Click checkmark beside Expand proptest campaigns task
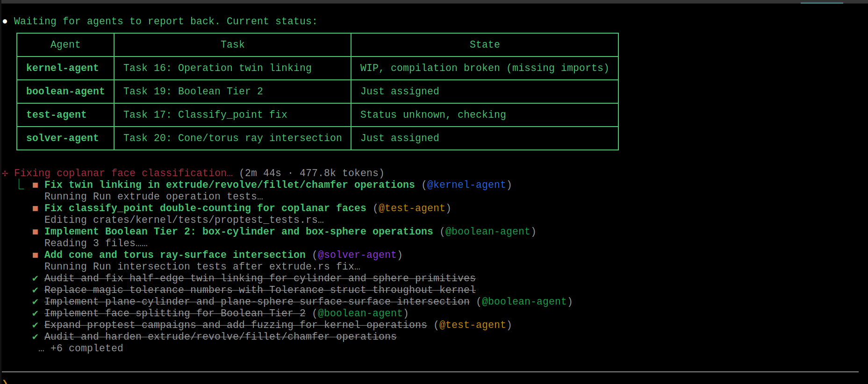 point(36,325)
